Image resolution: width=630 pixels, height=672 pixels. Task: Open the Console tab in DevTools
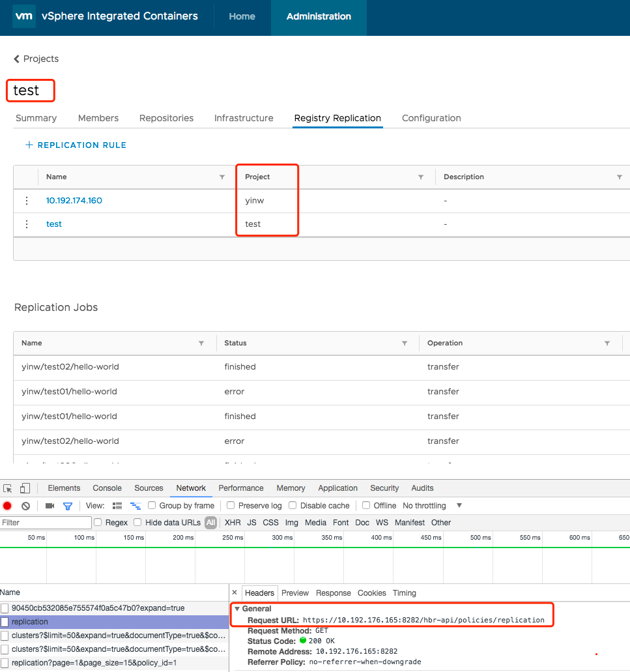point(106,488)
